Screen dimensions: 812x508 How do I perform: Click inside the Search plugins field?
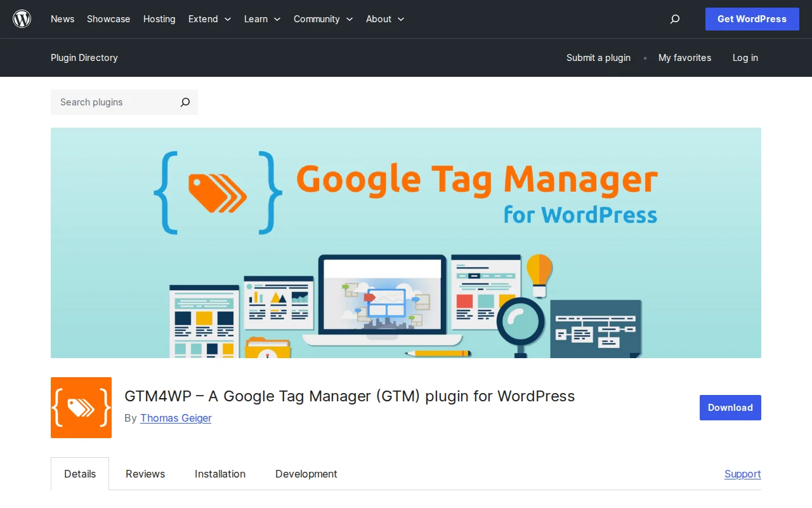click(108, 102)
